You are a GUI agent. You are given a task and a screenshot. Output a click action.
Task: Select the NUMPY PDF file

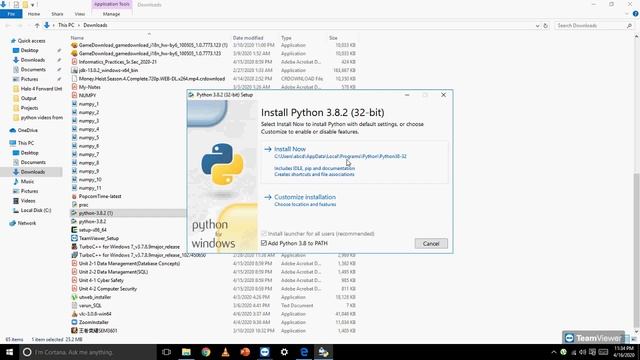coord(87,96)
